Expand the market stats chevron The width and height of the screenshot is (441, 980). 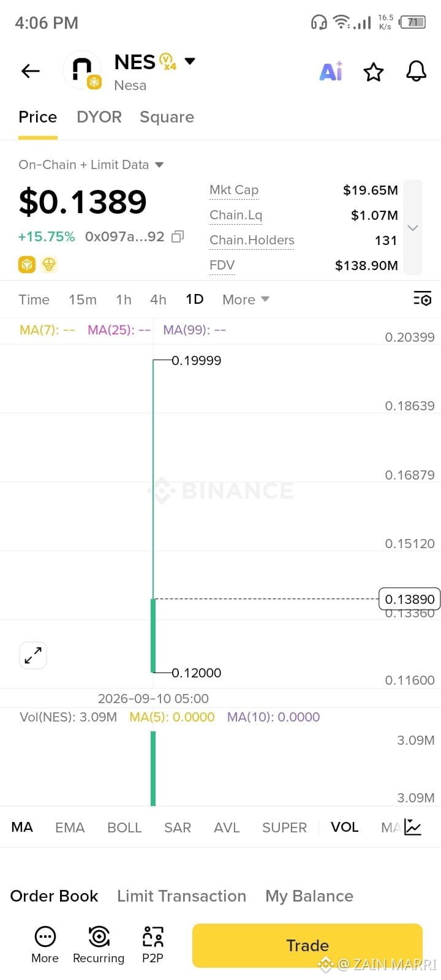[x=413, y=227]
